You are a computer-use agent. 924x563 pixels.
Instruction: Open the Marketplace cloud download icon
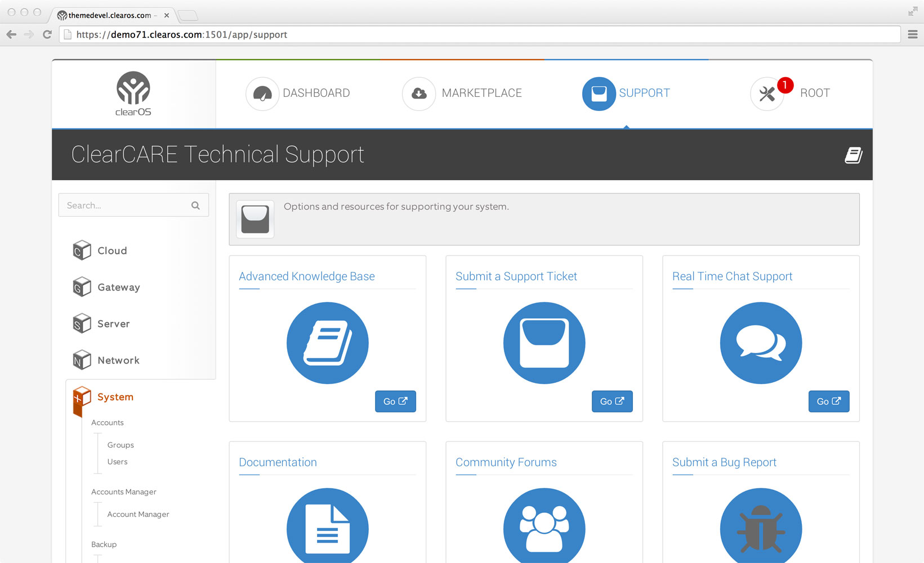(419, 93)
